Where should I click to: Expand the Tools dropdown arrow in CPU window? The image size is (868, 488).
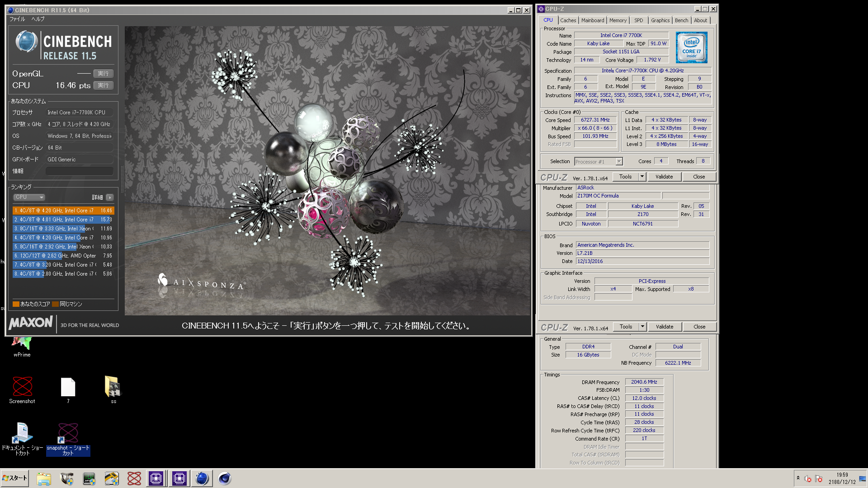click(x=642, y=177)
